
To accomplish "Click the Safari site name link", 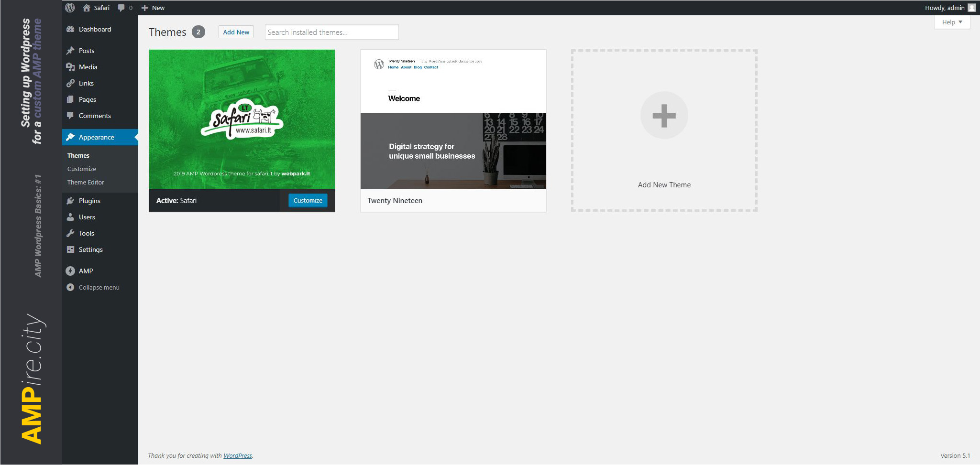I will pos(101,8).
